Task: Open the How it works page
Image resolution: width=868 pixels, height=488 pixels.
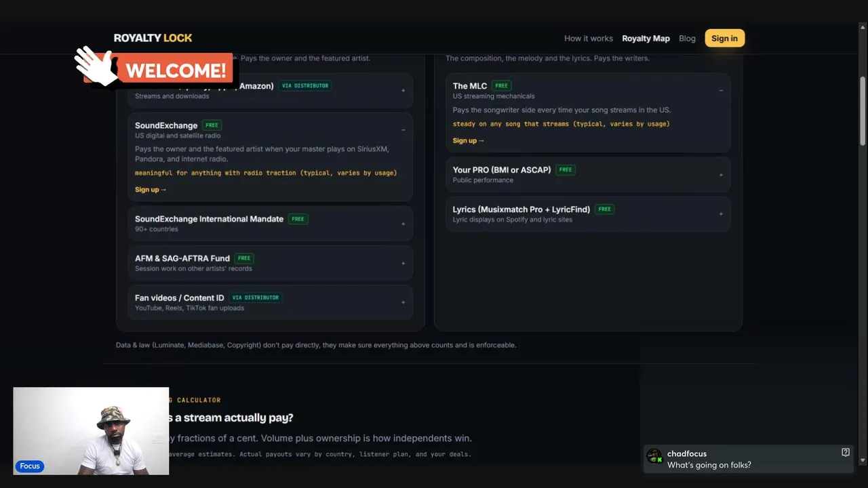Action: click(588, 39)
